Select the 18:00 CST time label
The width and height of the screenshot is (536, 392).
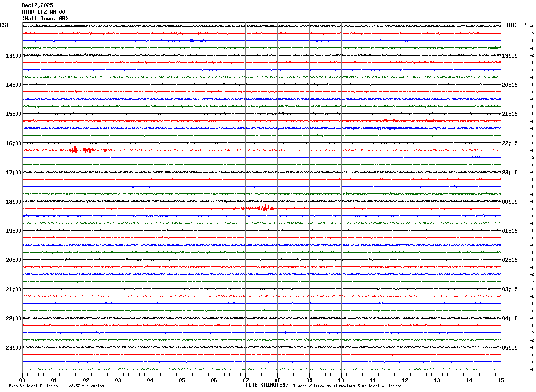coord(14,202)
